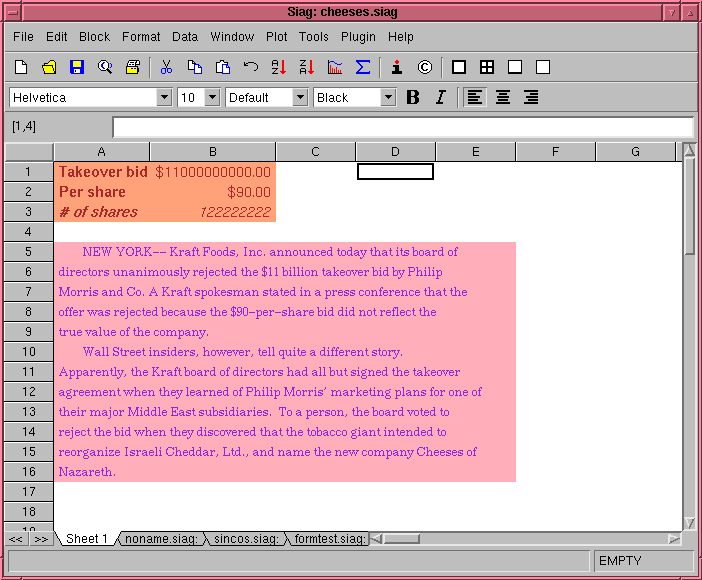The image size is (702, 580).
Task: Open a file with the yellow folder icon
Action: 49,67
